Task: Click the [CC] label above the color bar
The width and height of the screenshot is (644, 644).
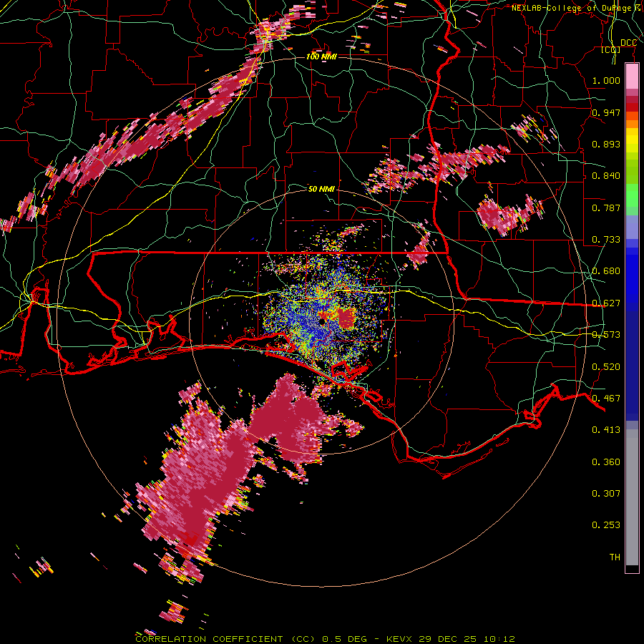Action: 611,50
